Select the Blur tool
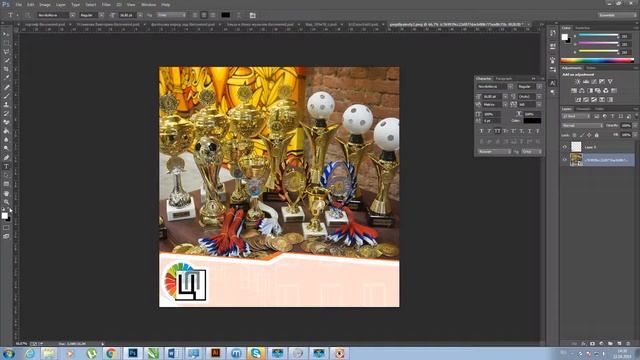This screenshot has width=640, height=360. point(6,140)
